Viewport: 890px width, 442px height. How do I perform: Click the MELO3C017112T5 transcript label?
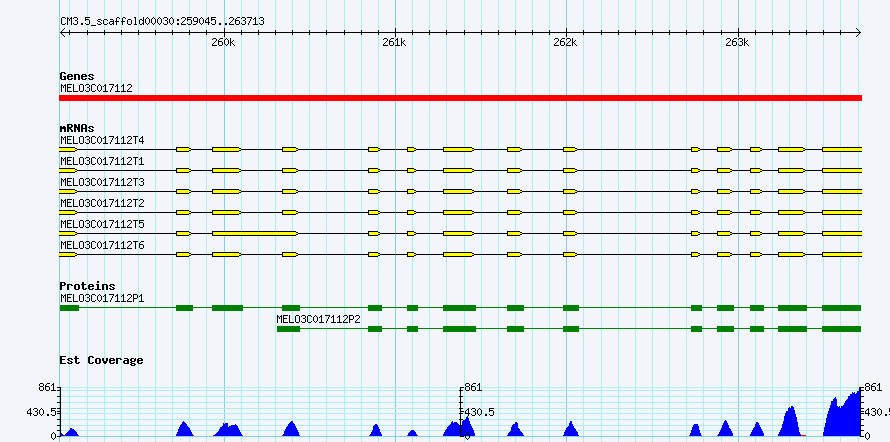[x=102, y=225]
